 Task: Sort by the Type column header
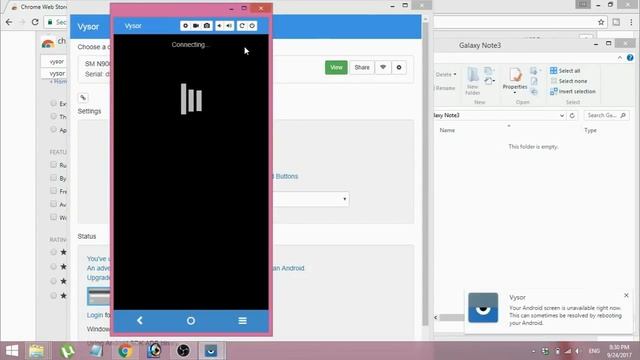point(590,130)
